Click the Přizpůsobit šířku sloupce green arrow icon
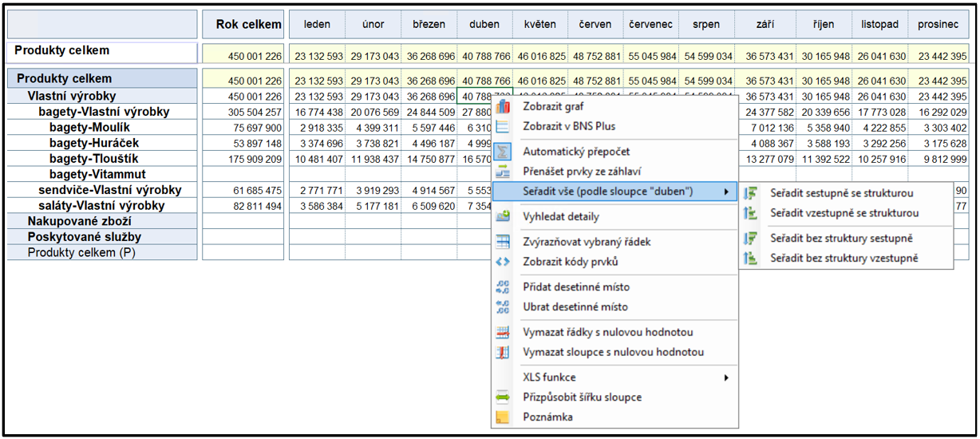Screen dimensions: 980x439 pos(503,397)
